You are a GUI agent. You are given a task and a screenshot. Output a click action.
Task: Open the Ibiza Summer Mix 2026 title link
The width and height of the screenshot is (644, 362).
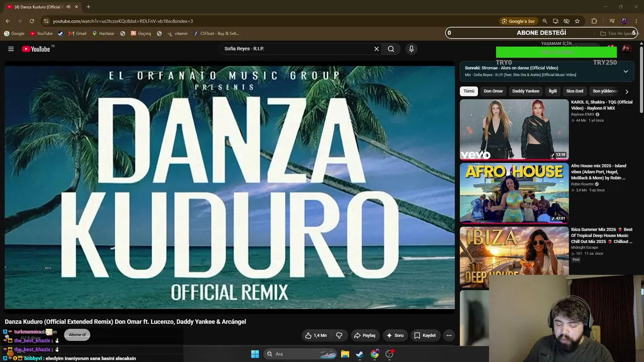[x=602, y=235]
